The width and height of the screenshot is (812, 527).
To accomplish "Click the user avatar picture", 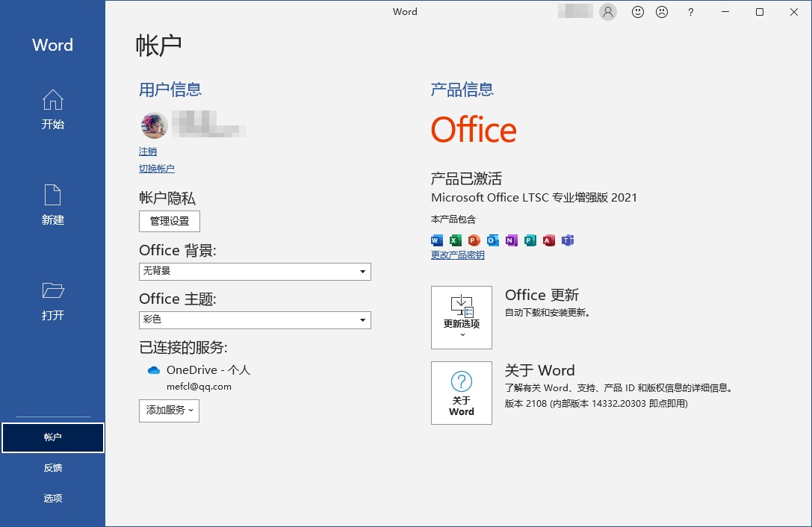I will (154, 125).
